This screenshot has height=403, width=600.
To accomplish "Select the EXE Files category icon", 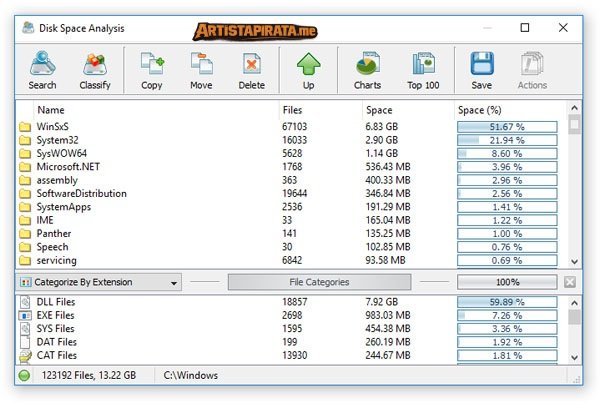I will [x=25, y=316].
